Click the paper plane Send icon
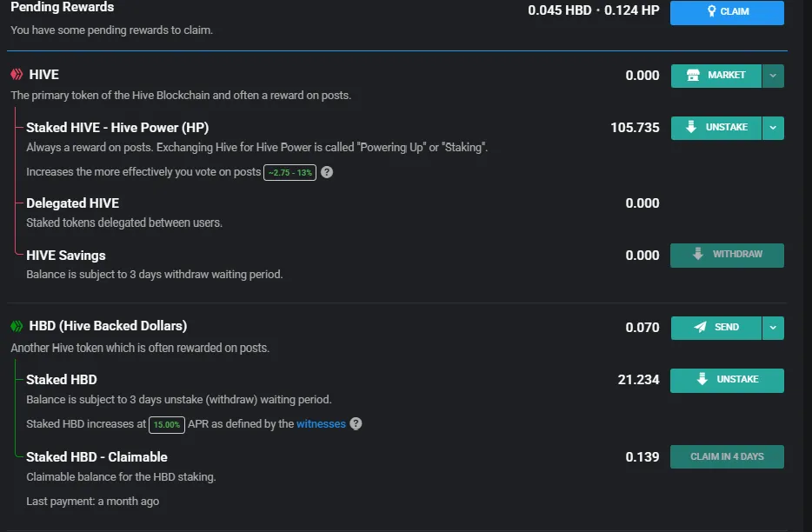The height and width of the screenshot is (532, 812). (x=700, y=328)
